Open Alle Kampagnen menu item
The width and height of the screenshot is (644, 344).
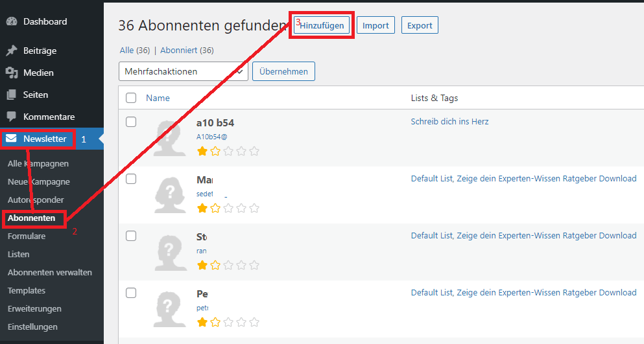38,164
